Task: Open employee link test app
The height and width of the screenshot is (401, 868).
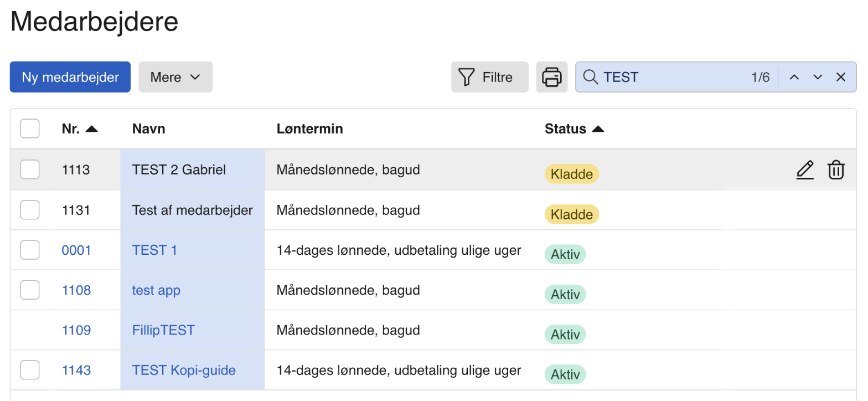Action: [x=156, y=290]
